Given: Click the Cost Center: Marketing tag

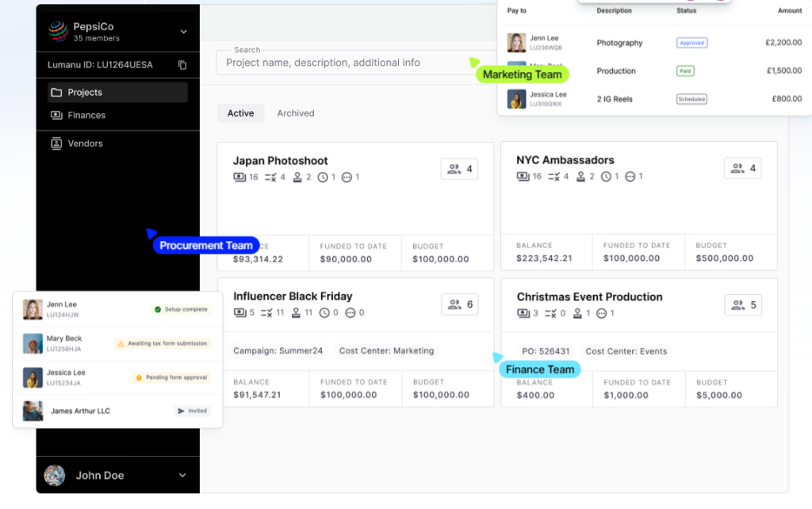Looking at the screenshot, I should (386, 350).
